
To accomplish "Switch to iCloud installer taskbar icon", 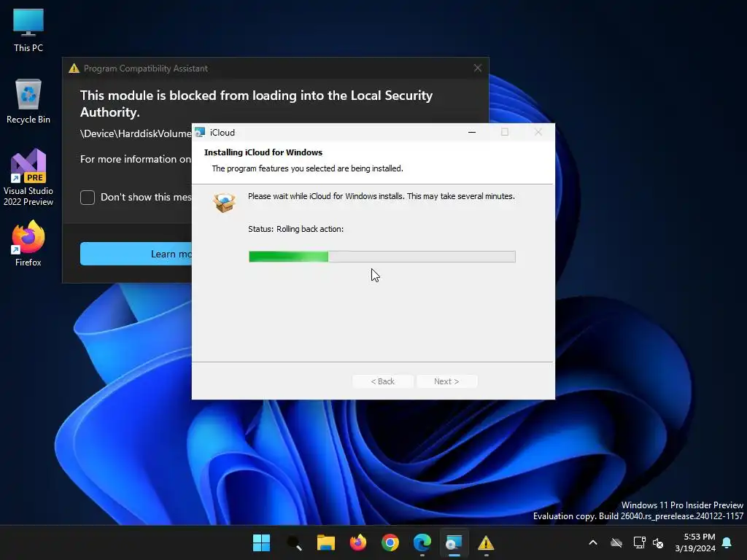I will click(454, 542).
